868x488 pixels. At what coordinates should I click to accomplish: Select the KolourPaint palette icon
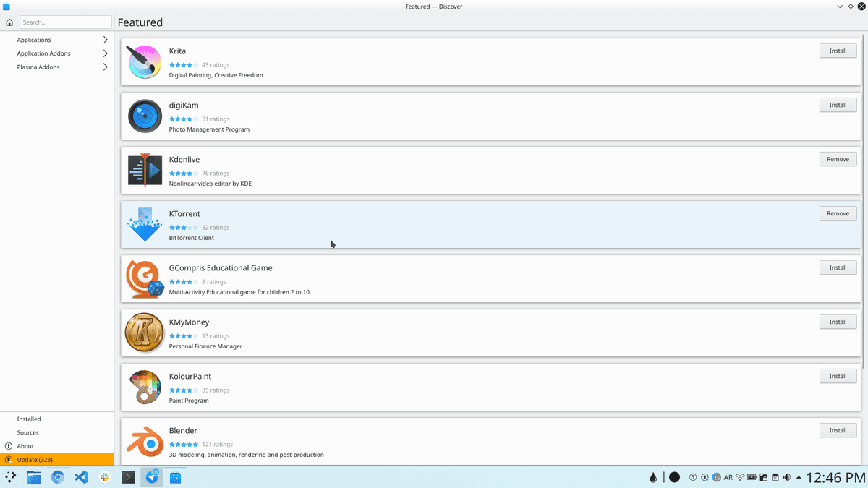tap(145, 387)
